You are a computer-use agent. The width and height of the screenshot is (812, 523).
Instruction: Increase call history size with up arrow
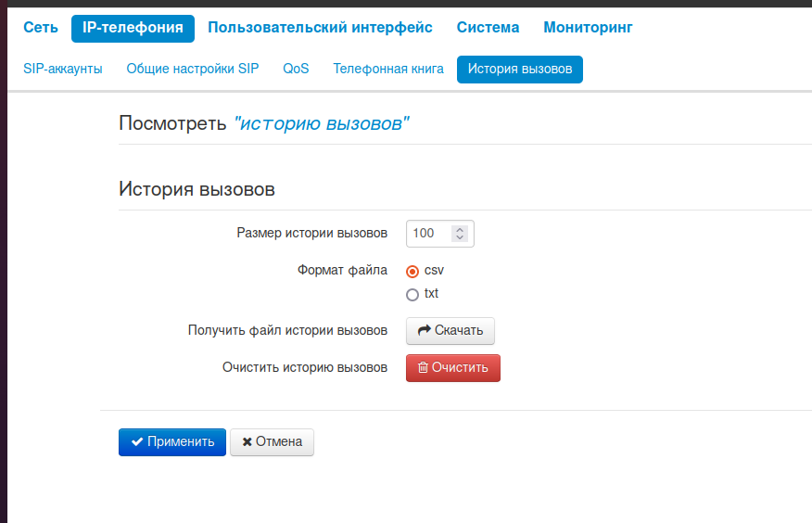pos(459,229)
